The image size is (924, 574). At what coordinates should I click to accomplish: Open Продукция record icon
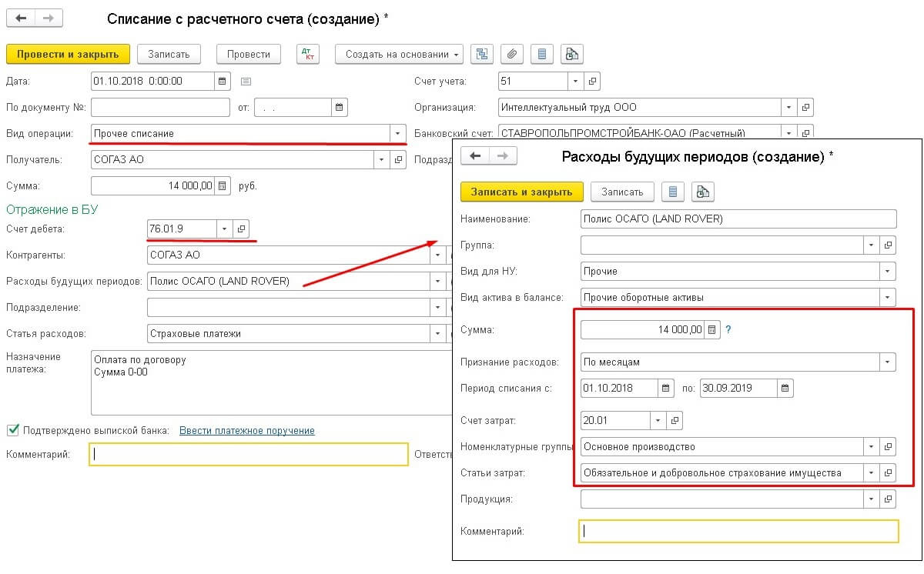coord(889,499)
